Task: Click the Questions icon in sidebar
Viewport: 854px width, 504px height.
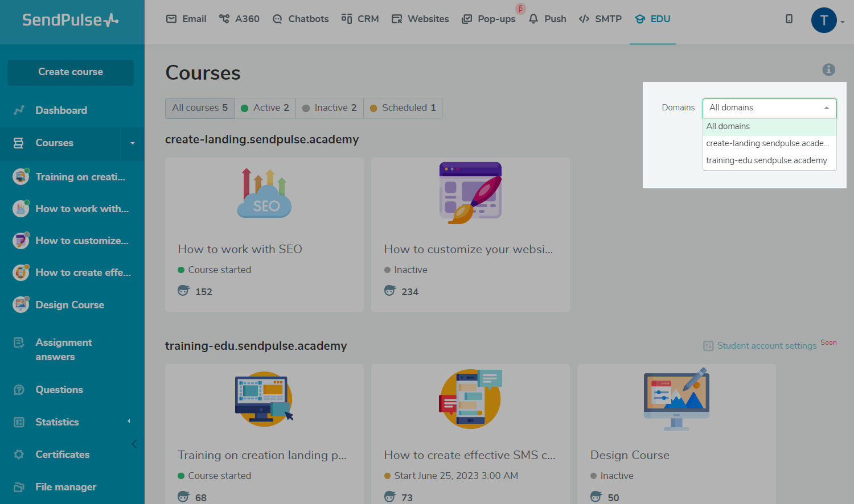Action: click(19, 390)
